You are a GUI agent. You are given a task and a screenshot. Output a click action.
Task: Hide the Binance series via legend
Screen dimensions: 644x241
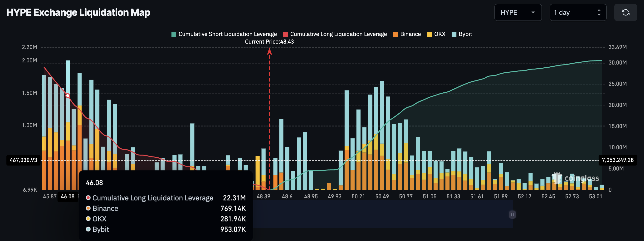(x=410, y=34)
